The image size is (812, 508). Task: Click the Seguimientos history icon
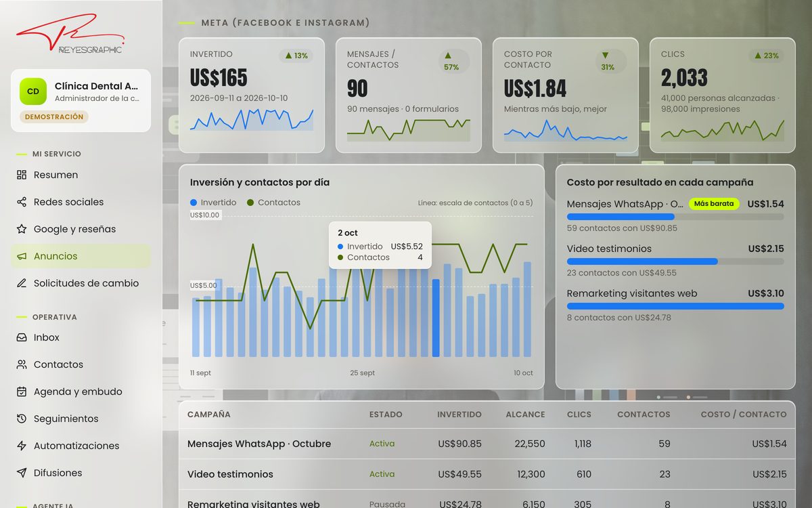22,419
